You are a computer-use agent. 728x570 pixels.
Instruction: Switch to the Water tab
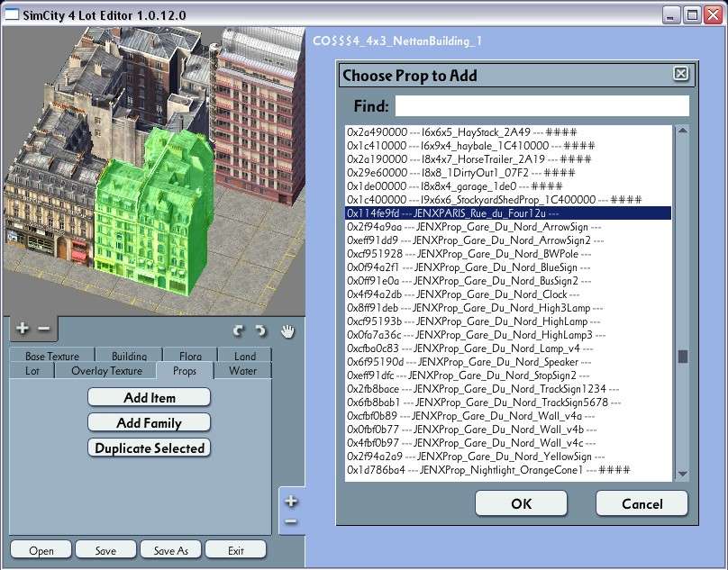tap(242, 370)
